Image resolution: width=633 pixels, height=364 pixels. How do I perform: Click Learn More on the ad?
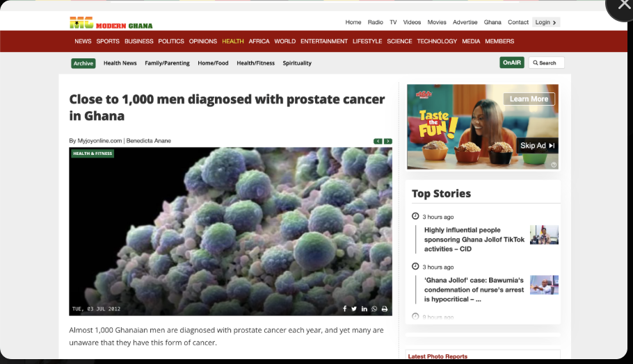pos(529,99)
